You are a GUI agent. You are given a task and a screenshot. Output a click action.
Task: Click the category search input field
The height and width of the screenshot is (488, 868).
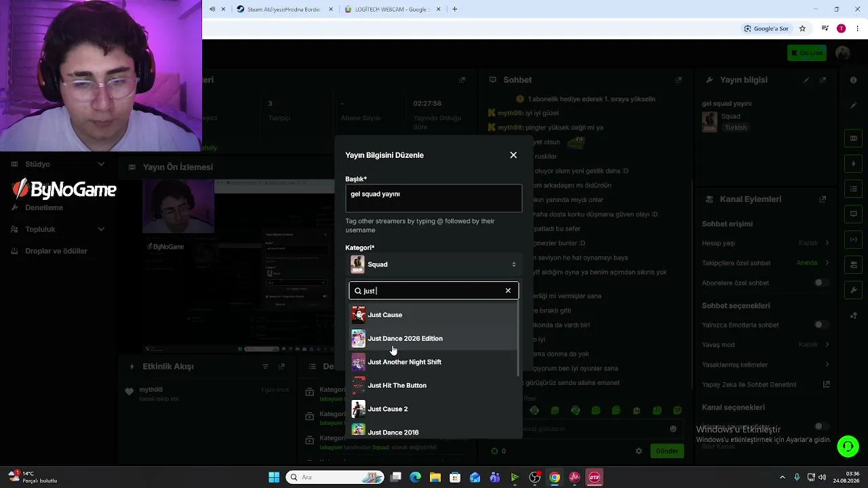click(x=434, y=291)
